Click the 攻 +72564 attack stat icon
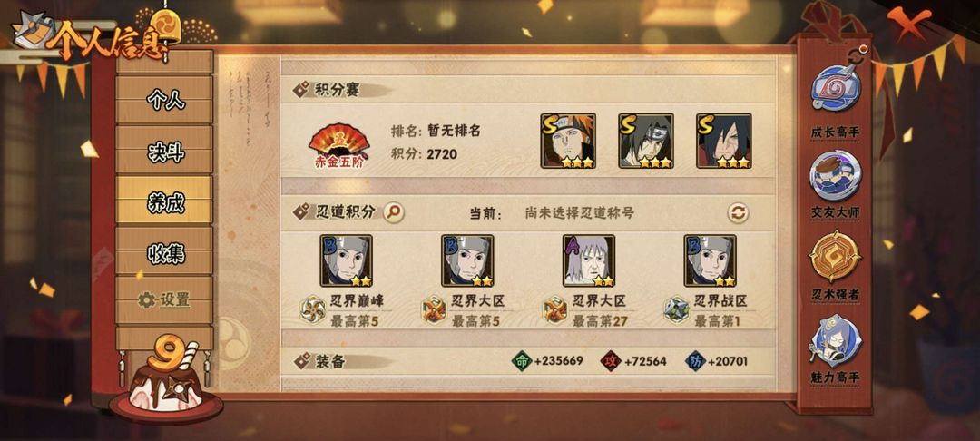This screenshot has height=441, width=980. tap(611, 361)
